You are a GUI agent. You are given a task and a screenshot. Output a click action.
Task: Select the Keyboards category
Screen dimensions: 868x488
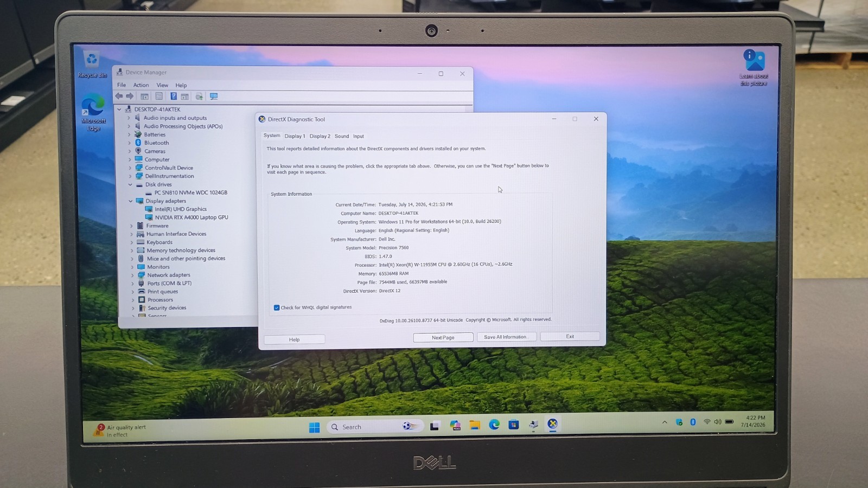(x=159, y=242)
